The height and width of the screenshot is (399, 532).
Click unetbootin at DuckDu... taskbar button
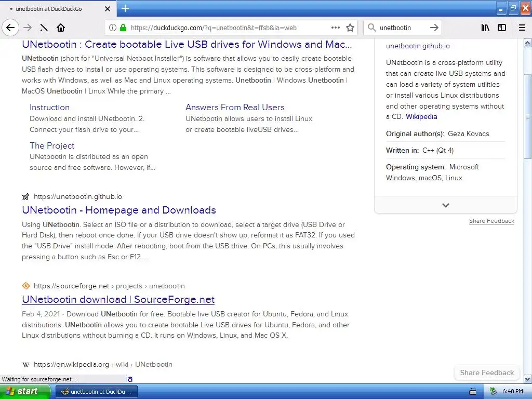click(x=96, y=392)
